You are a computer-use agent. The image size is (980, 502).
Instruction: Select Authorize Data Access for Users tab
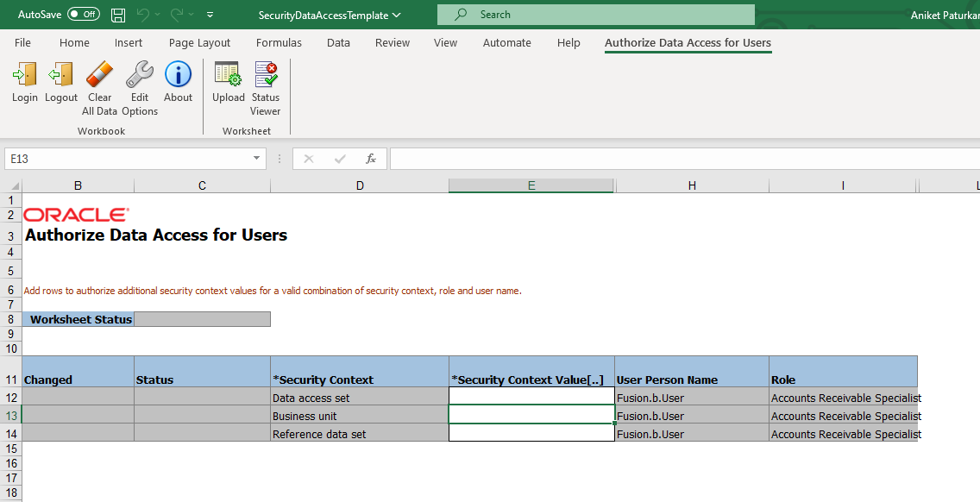(x=688, y=42)
